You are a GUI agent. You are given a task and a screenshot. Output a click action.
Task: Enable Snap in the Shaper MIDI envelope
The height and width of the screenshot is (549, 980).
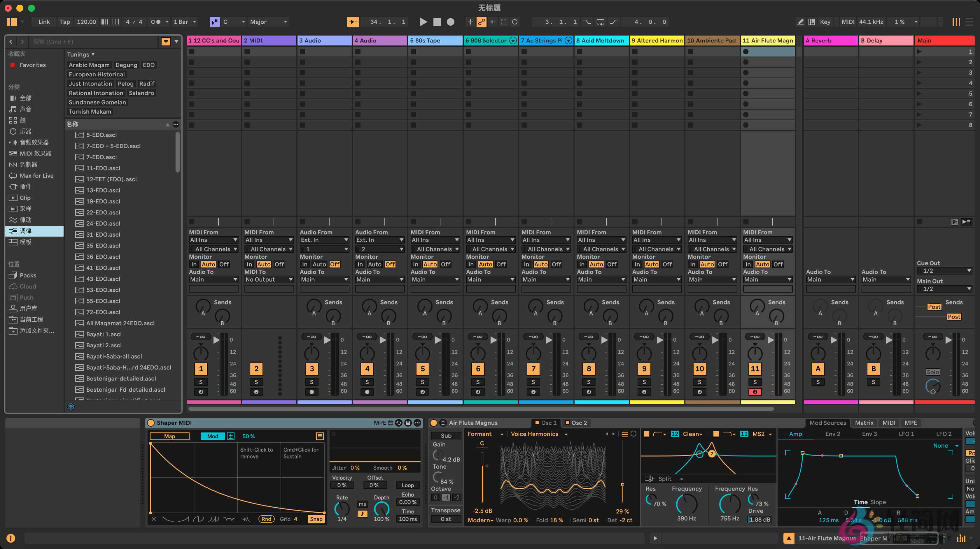316,519
